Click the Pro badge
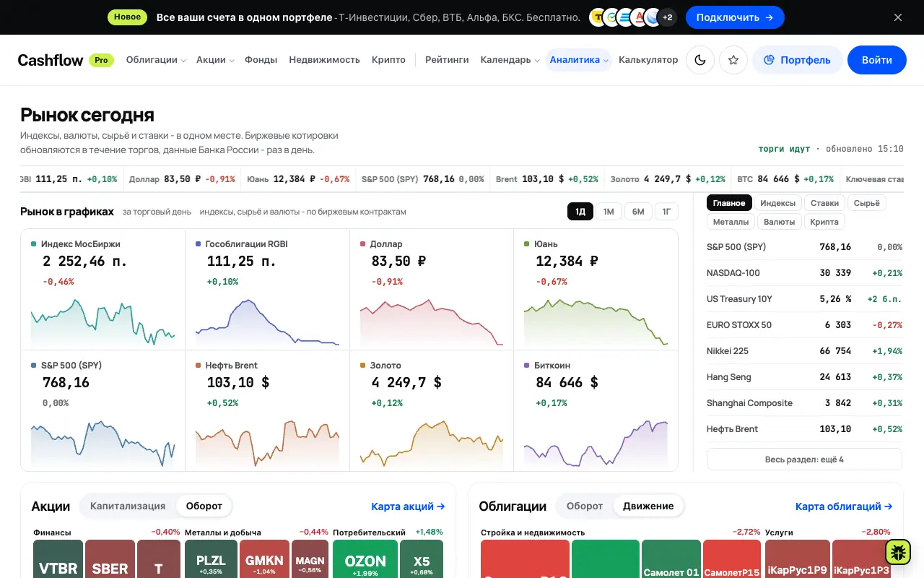This screenshot has height=578, width=924. coord(102,60)
